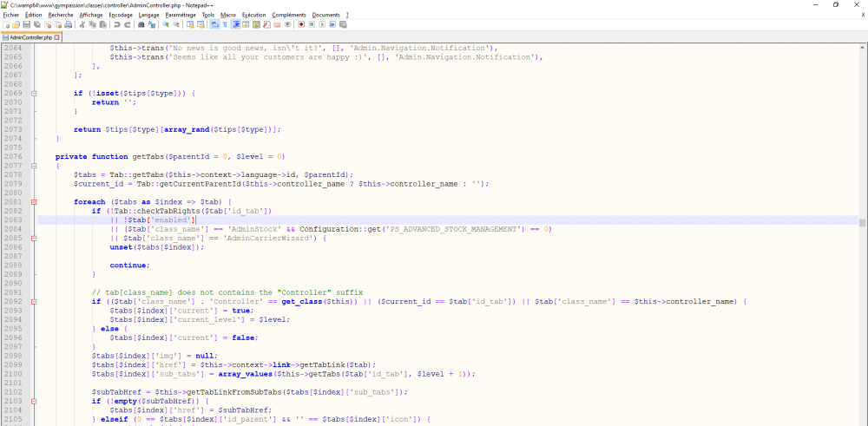Collapse the fold at line 2069
The width and height of the screenshot is (868, 426).
tap(34, 94)
